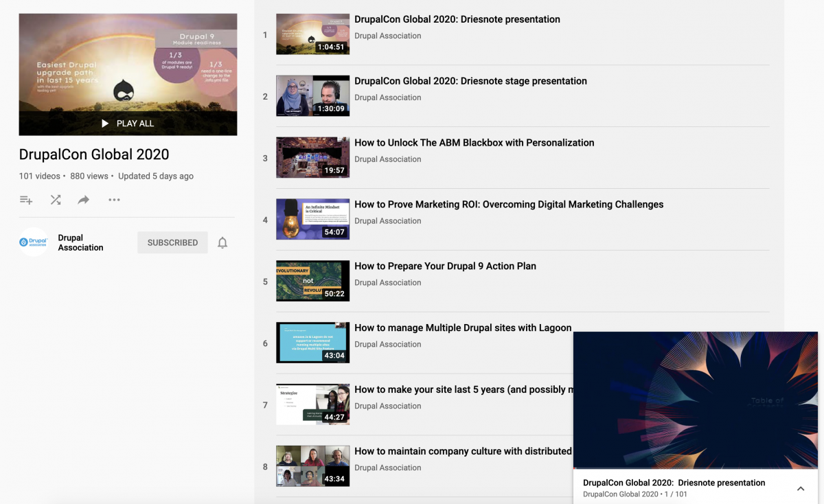This screenshot has height=504, width=824.
Task: Click Drupal Association under Drupal 9 Action Plan
Action: pos(388,283)
